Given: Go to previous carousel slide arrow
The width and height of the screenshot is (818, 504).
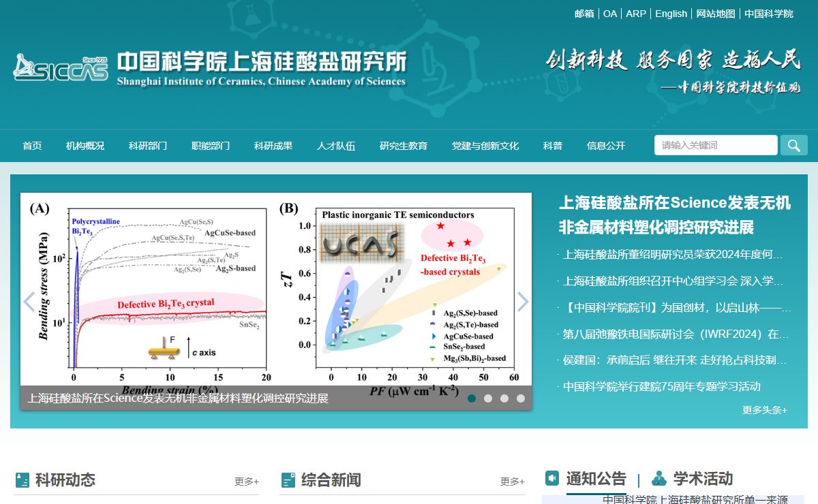Looking at the screenshot, I should click(x=29, y=302).
